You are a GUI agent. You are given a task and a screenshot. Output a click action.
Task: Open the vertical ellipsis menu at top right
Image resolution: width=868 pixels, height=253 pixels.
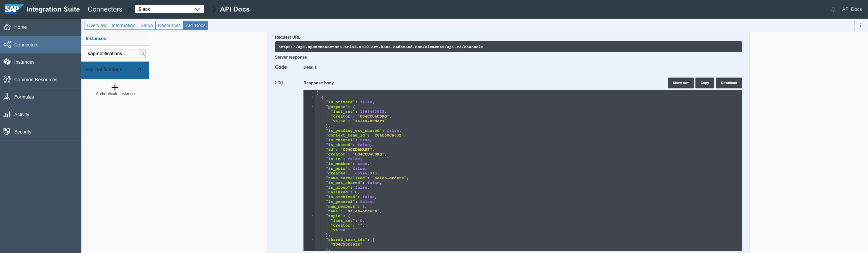[861, 25]
